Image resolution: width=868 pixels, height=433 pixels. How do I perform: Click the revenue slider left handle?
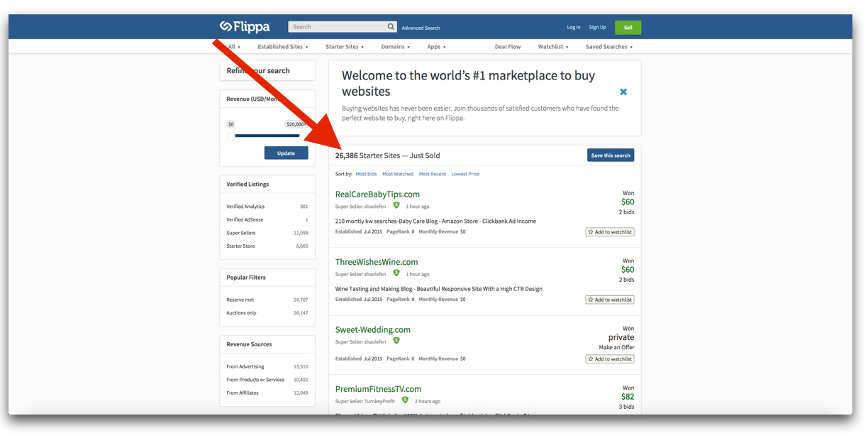pyautogui.click(x=230, y=136)
